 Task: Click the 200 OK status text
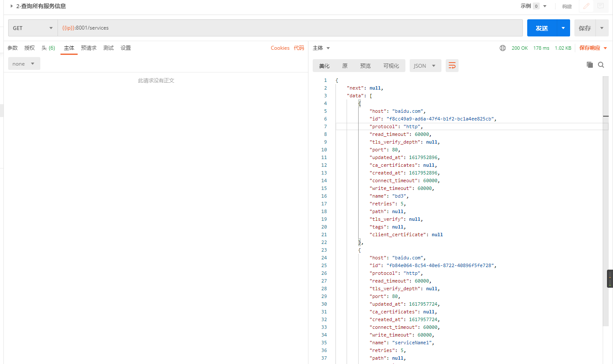click(x=519, y=48)
